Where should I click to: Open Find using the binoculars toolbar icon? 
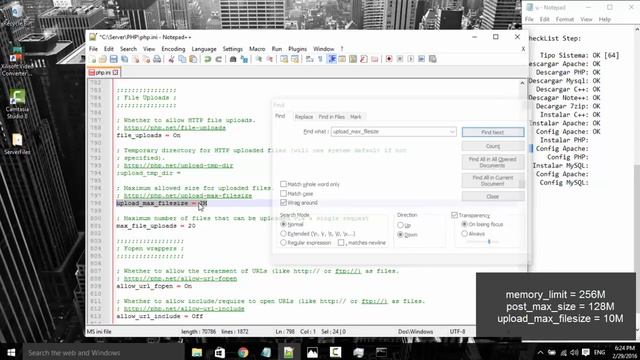(x=233, y=60)
